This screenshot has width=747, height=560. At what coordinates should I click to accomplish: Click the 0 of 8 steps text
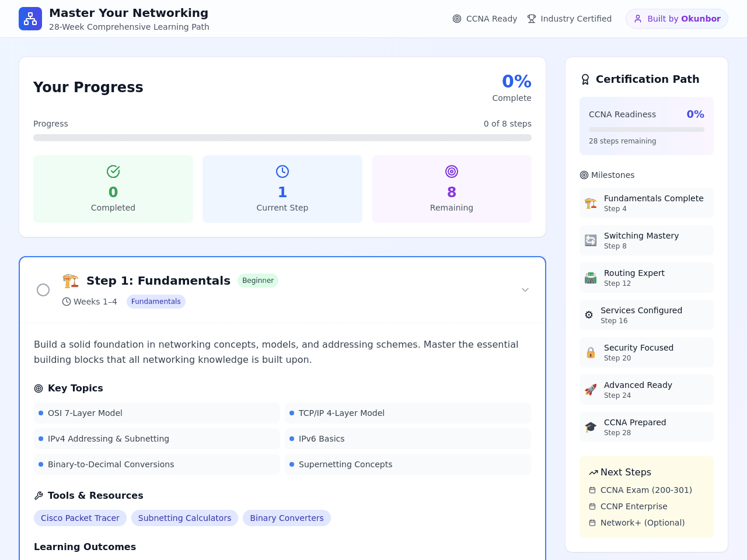click(508, 124)
